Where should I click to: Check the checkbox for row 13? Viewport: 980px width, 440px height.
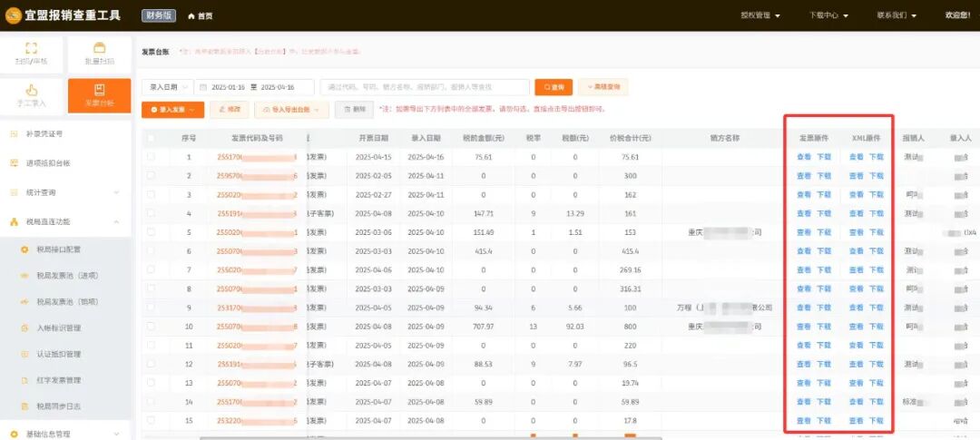pos(151,383)
